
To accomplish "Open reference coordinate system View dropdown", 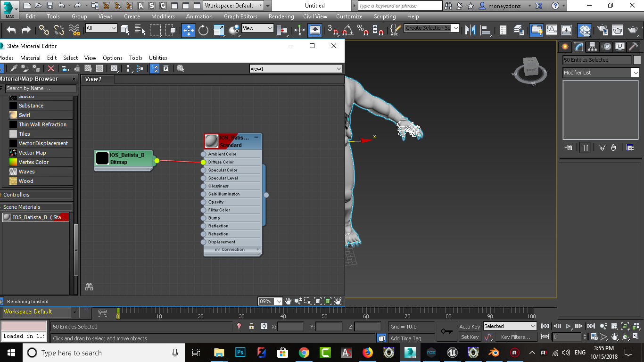I will point(257,28).
